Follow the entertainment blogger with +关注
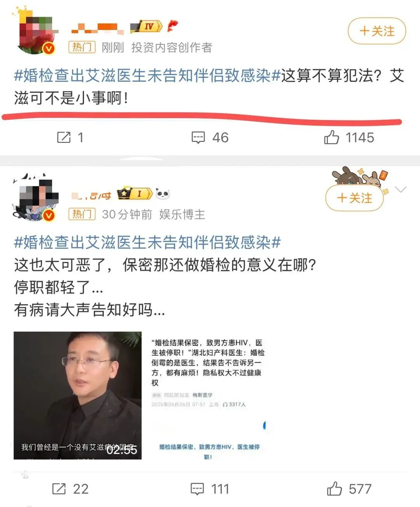 (354, 198)
